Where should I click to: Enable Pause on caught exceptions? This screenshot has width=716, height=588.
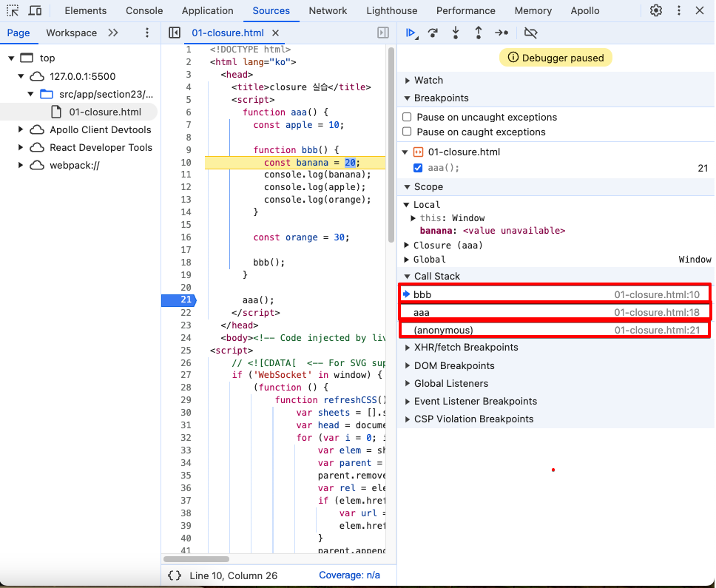407,132
